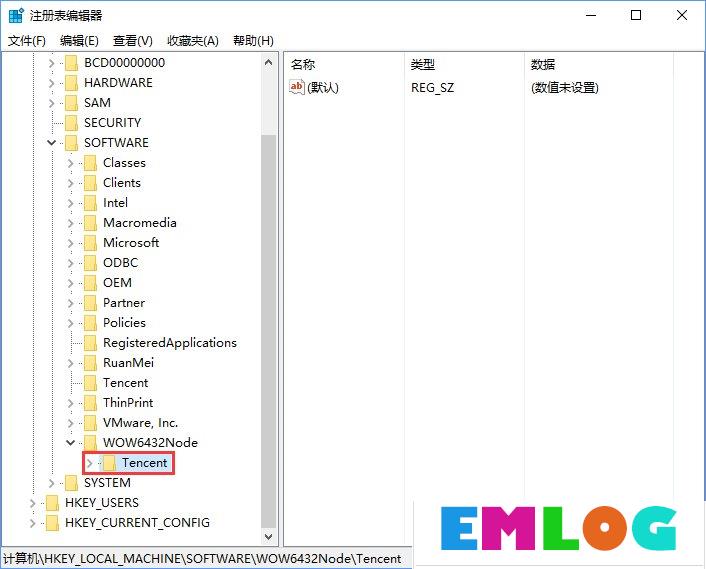Image resolution: width=706 pixels, height=569 pixels.
Task: Select the Macromedia key label
Action: [140, 222]
